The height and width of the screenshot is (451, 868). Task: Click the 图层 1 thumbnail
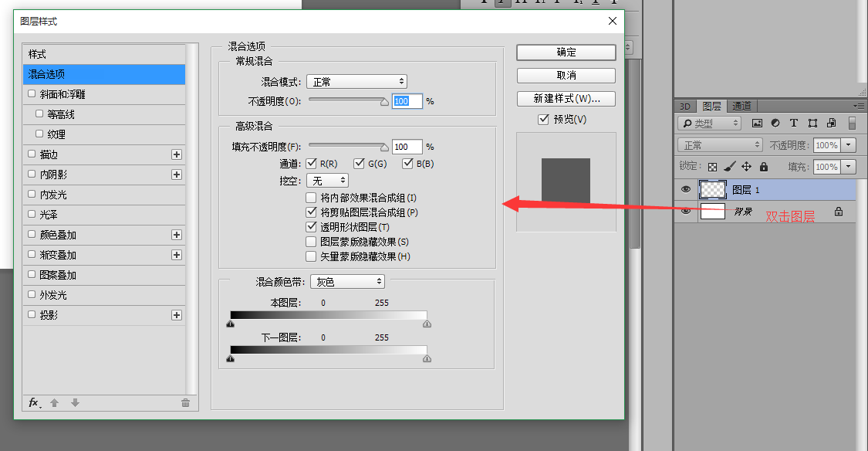point(712,189)
